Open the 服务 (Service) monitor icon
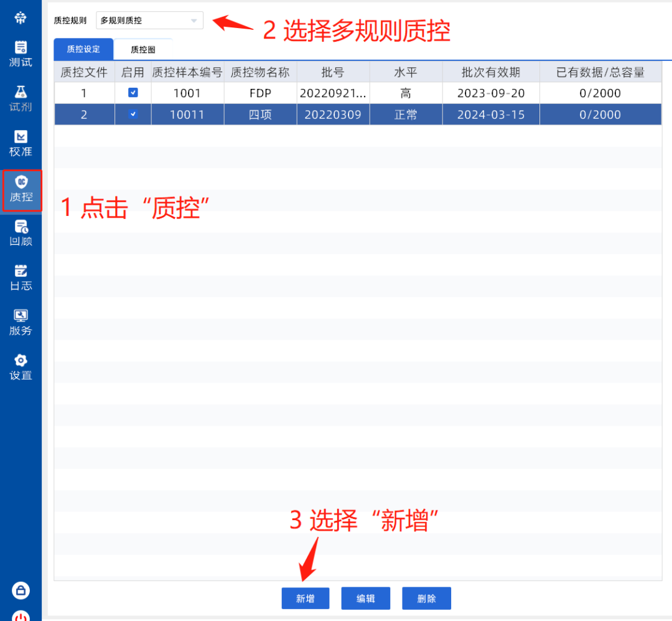The height and width of the screenshot is (621, 672). pyautogui.click(x=21, y=316)
